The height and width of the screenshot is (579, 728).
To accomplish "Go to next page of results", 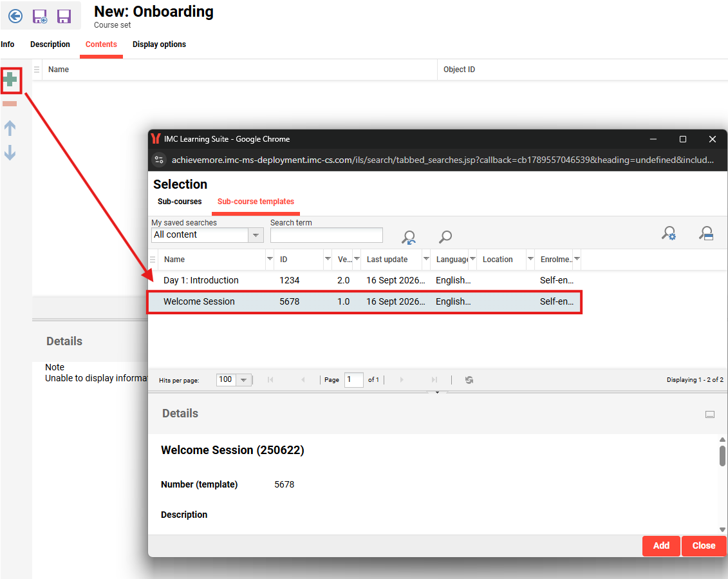I will point(402,380).
